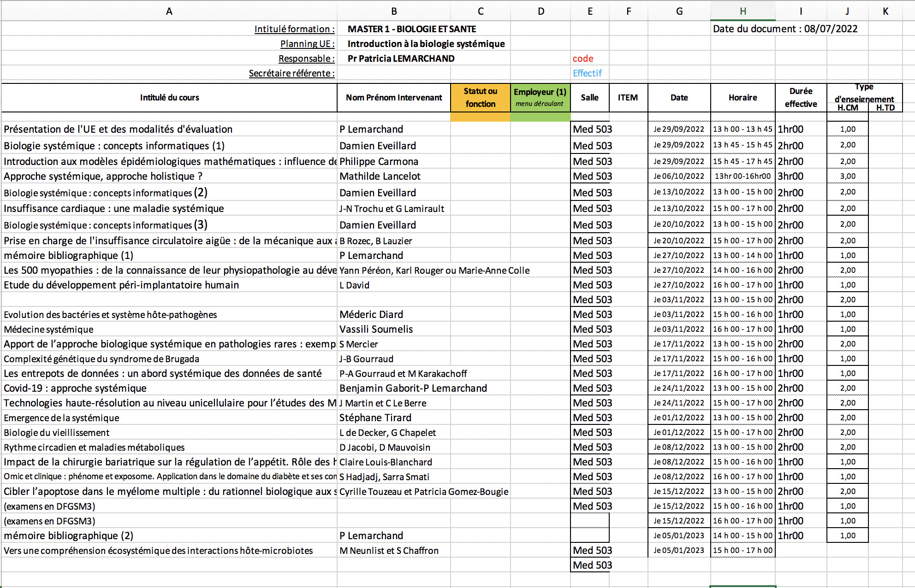Screen dimensions: 915x588
Task: Click column E header letter
Action: [x=590, y=11]
